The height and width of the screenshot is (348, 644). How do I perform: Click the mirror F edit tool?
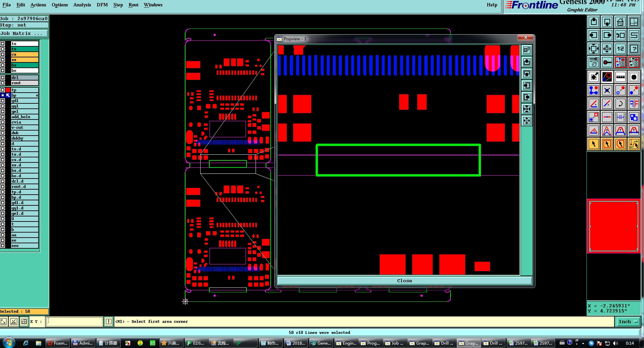[634, 104]
